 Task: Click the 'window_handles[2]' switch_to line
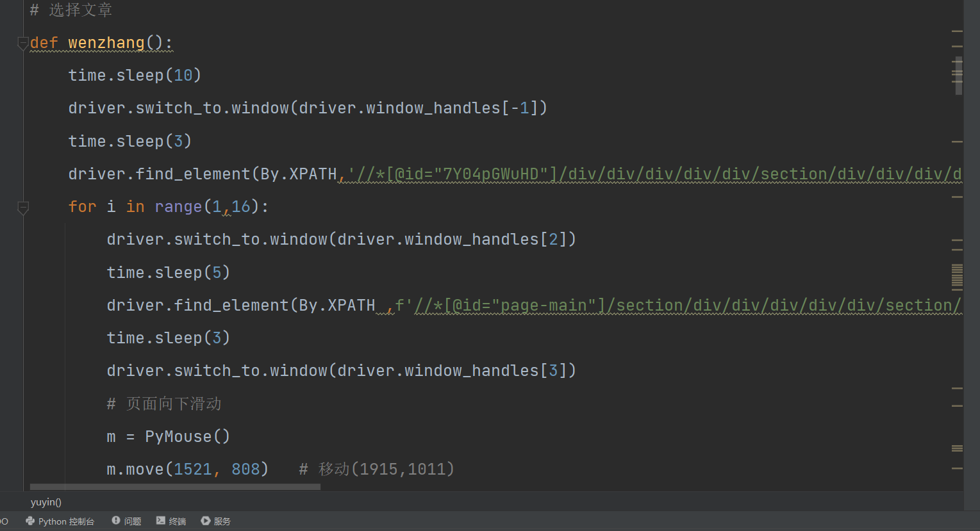(x=341, y=240)
